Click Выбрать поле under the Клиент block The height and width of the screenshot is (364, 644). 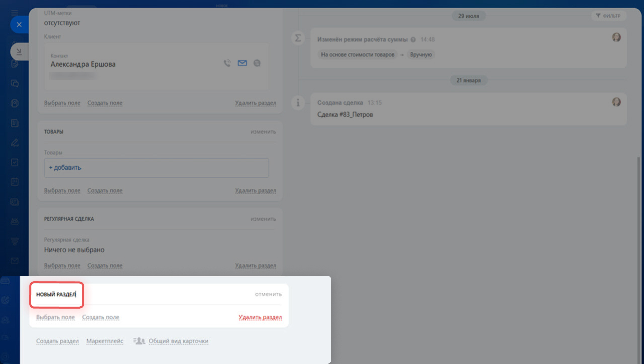tap(62, 103)
